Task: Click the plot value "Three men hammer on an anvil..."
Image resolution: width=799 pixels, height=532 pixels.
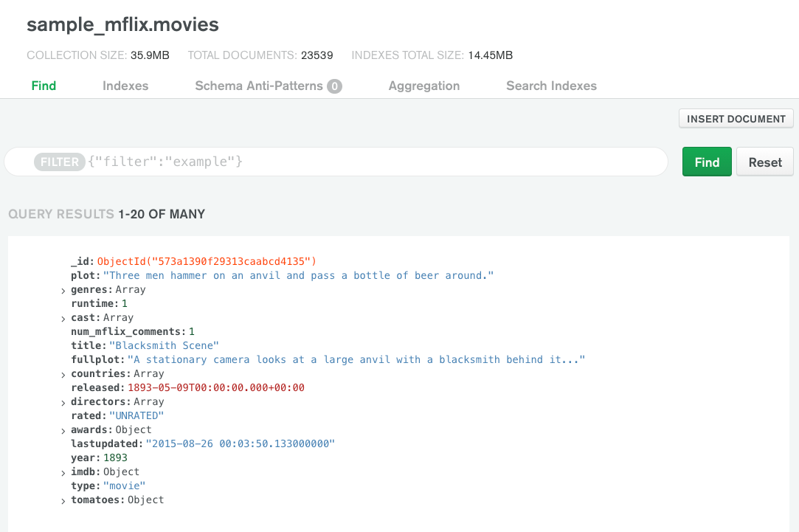Action: 299,276
